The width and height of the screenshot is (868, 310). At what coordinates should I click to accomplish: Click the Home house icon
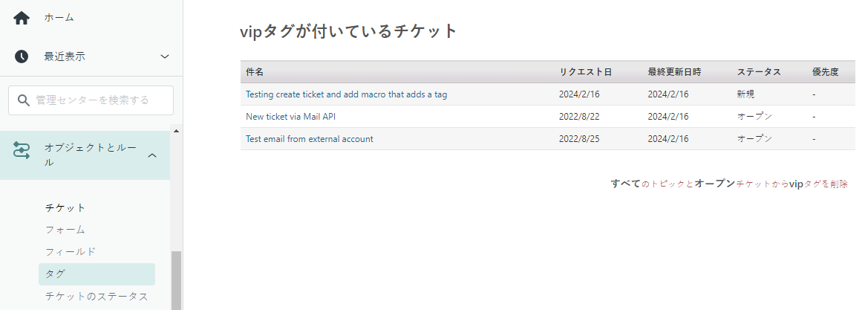(21, 17)
